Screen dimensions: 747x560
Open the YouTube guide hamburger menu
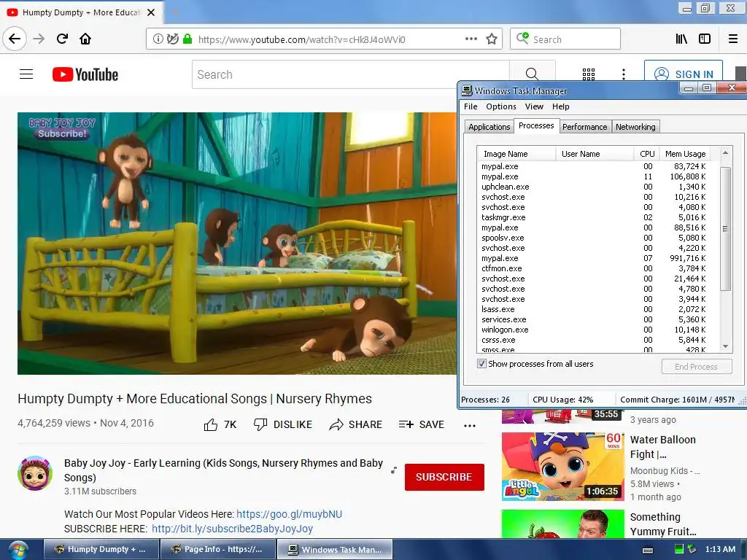coord(26,74)
